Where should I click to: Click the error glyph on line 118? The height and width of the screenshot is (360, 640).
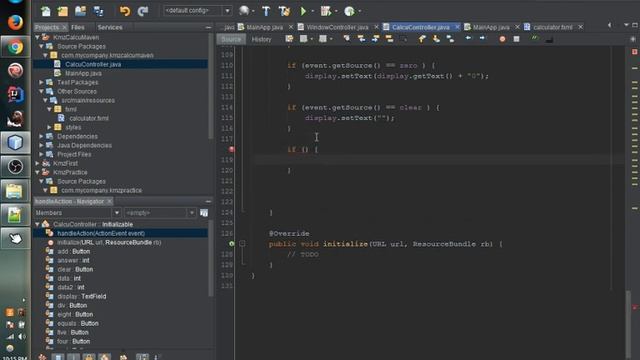[x=231, y=149]
